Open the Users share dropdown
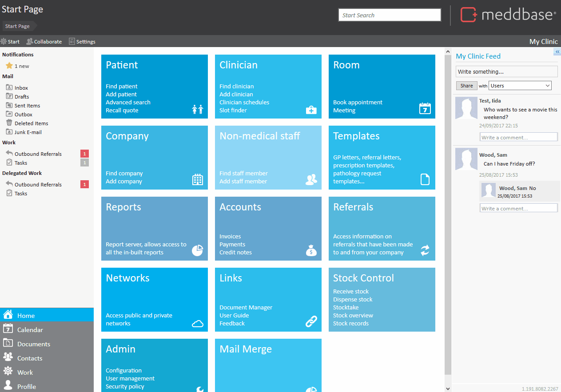 (x=520, y=86)
